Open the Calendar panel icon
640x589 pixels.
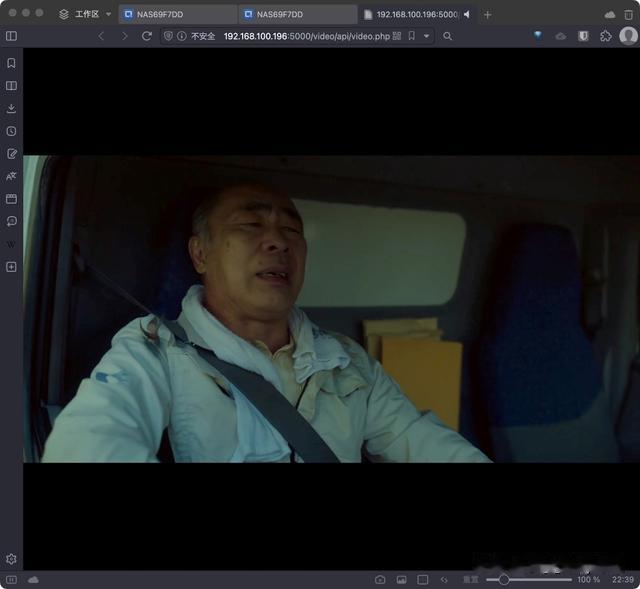click(11, 199)
